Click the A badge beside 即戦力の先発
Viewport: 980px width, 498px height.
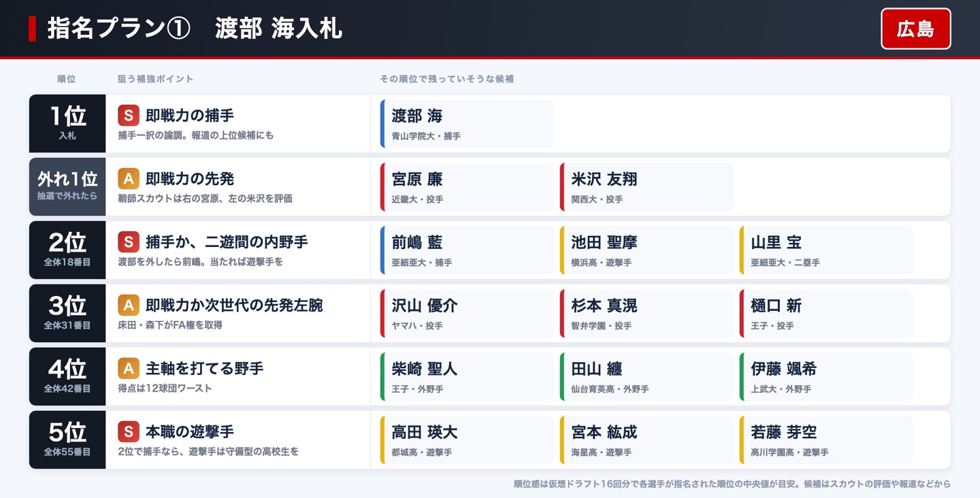129,179
